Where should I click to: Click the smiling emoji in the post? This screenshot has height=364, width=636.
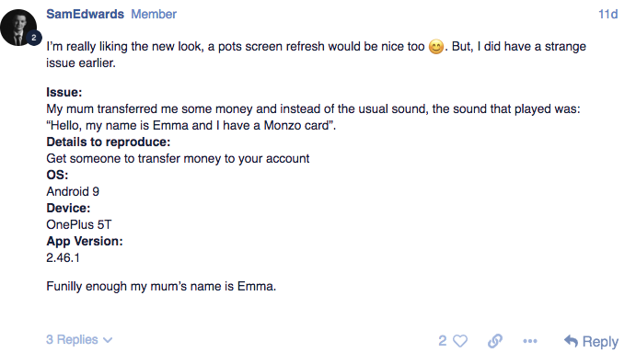436,47
